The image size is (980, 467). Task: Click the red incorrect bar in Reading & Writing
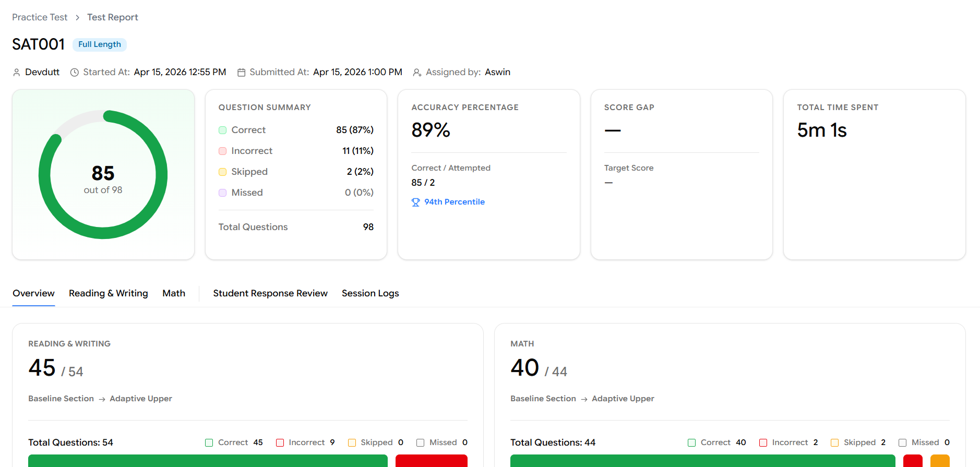(x=431, y=460)
